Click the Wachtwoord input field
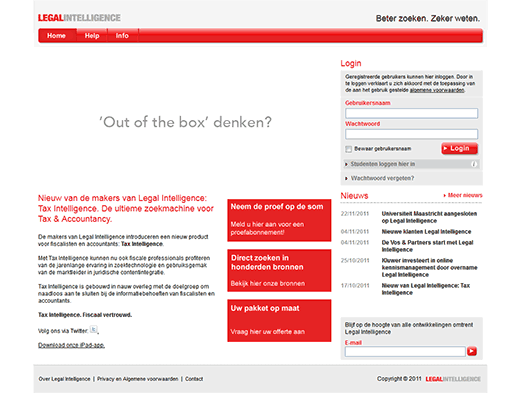Image resolution: width=520 pixels, height=393 pixels. click(x=411, y=134)
